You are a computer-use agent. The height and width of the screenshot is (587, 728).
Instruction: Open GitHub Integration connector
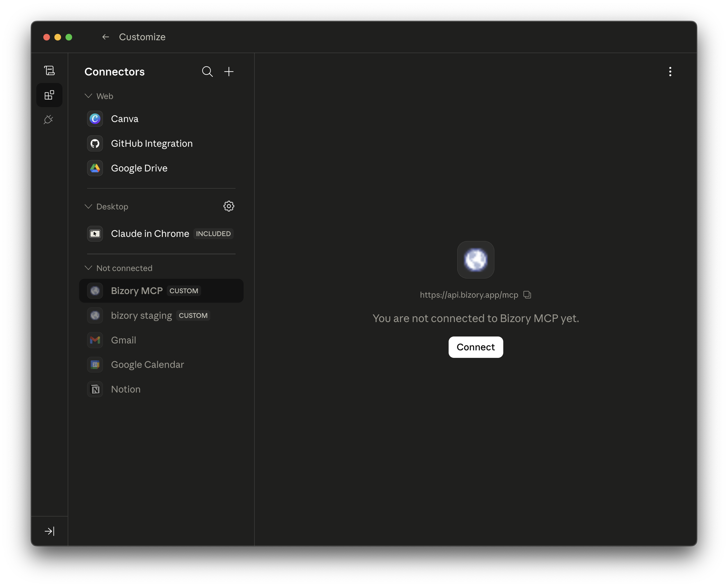click(161, 143)
